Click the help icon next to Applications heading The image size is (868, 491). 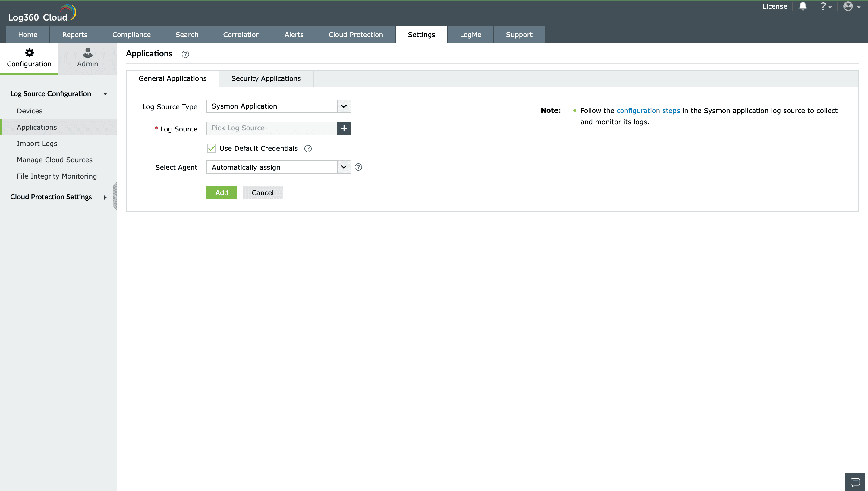coord(185,54)
